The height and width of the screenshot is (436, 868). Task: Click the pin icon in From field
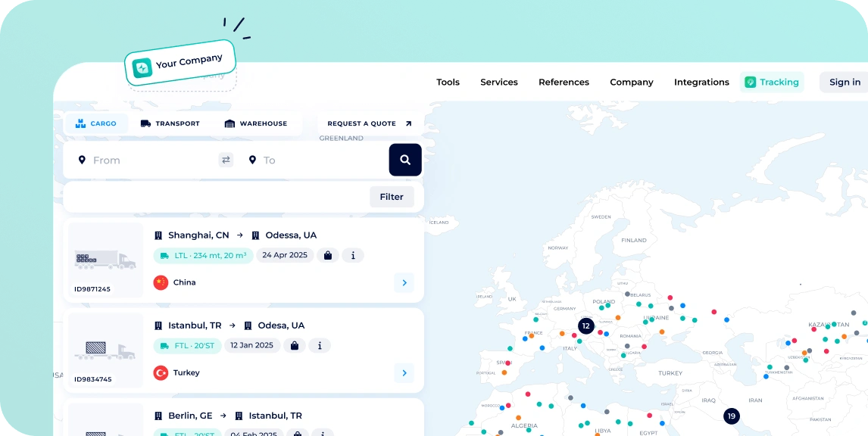click(82, 160)
